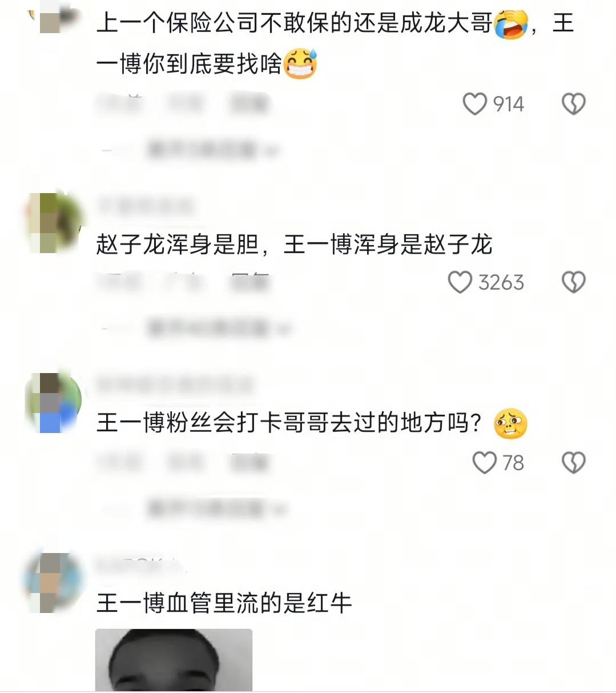Like the 赵子龙浑身是胆 comment with 3263 likes
Viewport: 616px width, 693px height.
point(460,282)
